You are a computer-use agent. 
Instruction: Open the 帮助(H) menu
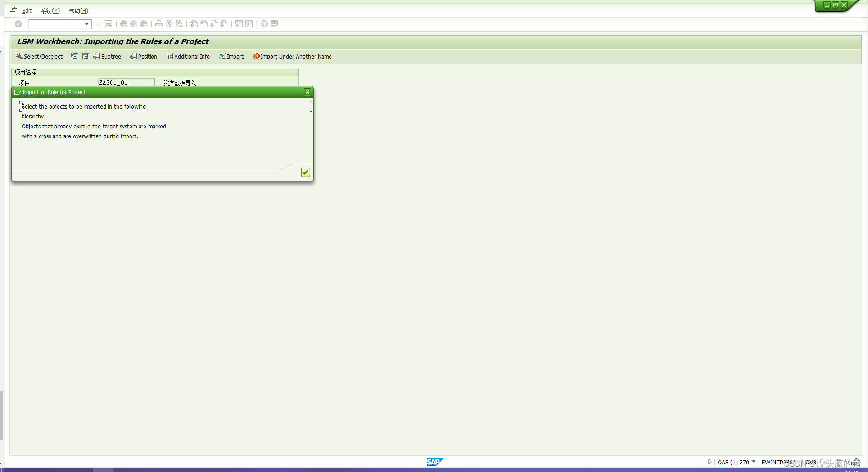coord(78,11)
